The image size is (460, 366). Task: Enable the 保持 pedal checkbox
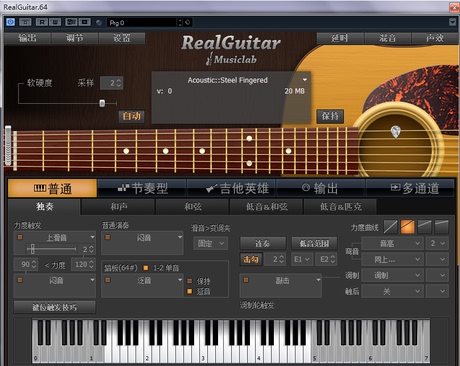(190, 281)
